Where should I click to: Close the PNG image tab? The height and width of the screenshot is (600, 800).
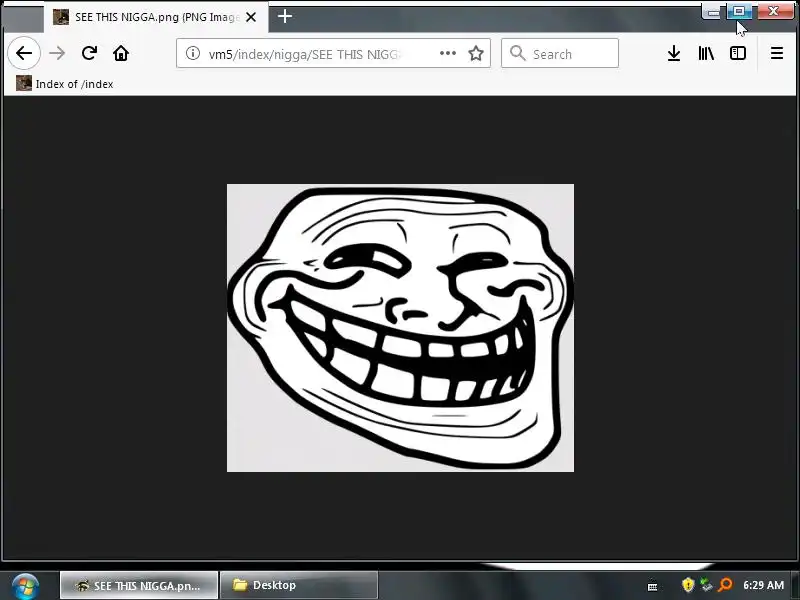pos(251,17)
